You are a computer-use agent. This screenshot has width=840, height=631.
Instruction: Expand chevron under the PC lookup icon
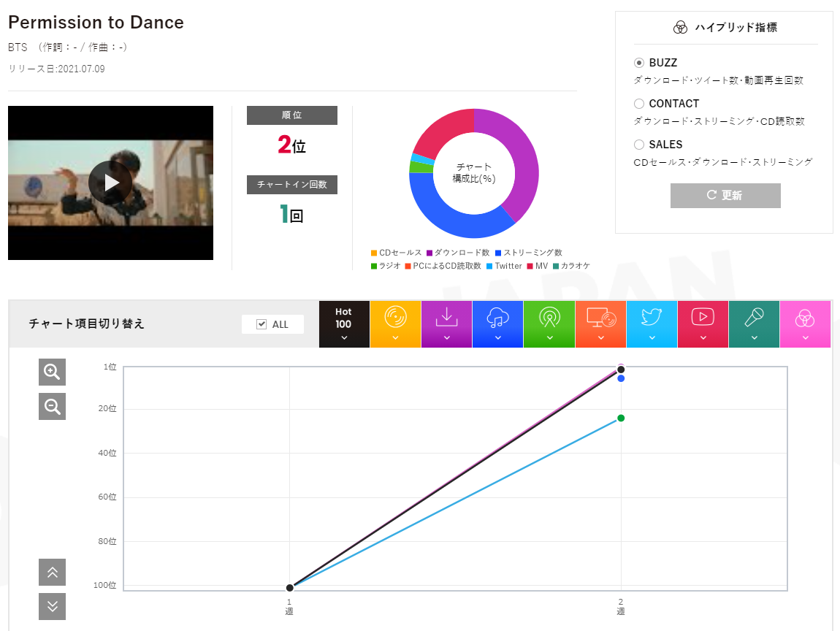(x=600, y=338)
